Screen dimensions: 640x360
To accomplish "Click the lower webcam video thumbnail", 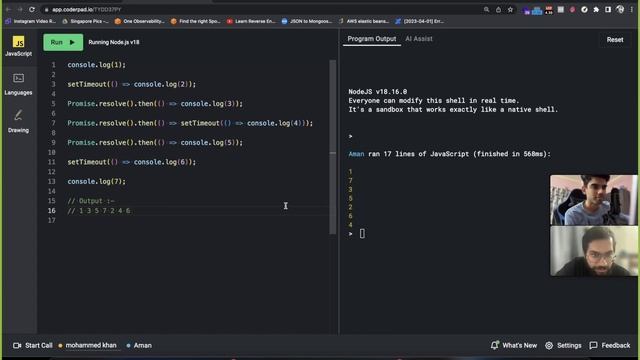I will pos(593,251).
